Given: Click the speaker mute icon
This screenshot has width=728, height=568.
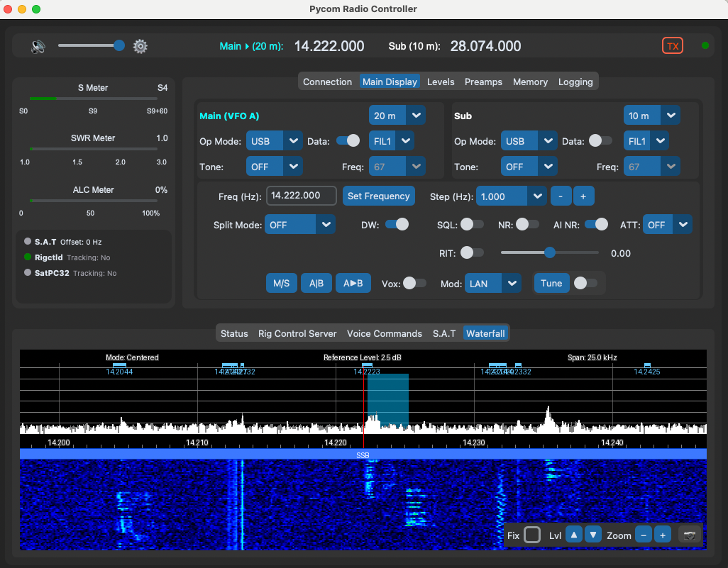Looking at the screenshot, I should [38, 46].
